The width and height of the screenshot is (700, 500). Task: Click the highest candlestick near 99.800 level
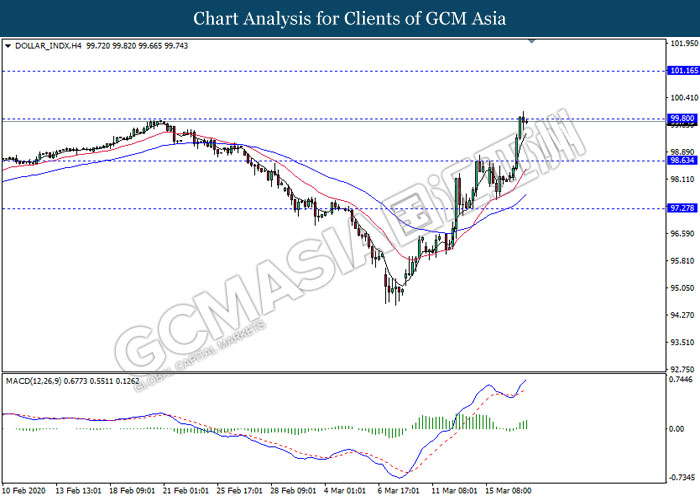coord(523,119)
